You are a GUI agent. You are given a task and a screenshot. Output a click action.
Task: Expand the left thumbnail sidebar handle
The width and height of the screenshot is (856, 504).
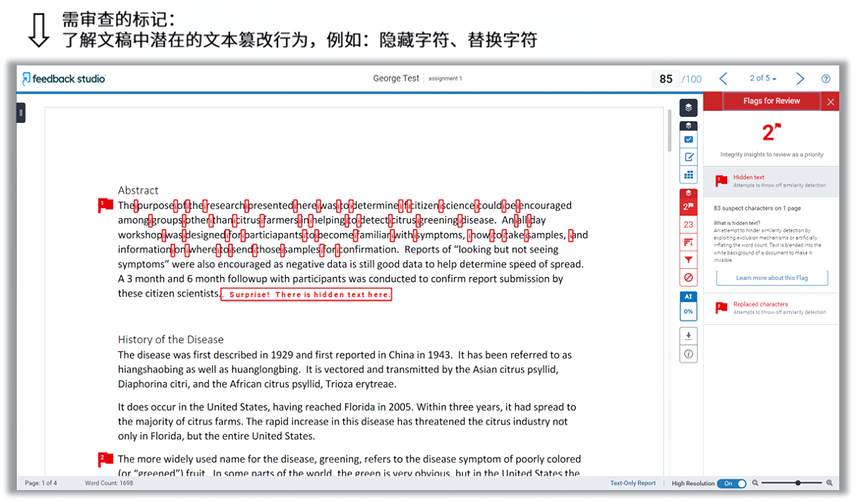(x=21, y=113)
